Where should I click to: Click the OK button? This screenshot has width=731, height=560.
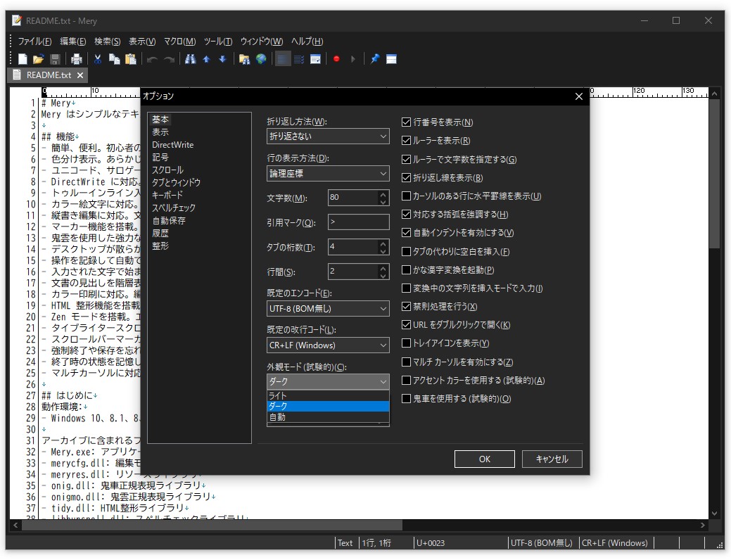484,459
